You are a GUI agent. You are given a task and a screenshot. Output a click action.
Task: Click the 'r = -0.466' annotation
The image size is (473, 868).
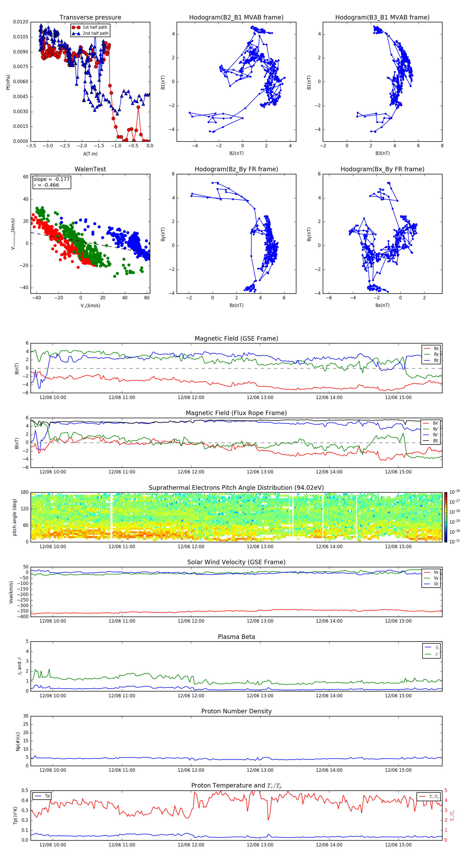coord(47,185)
